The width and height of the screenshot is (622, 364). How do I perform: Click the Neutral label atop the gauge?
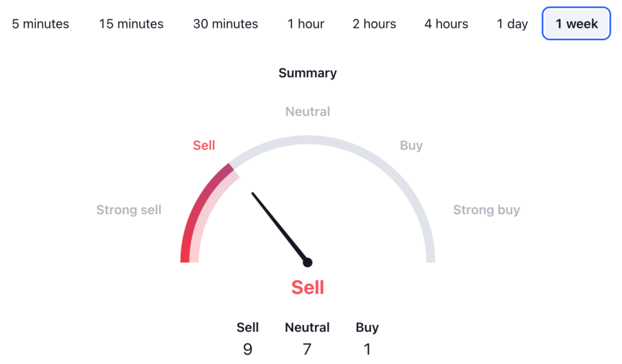tap(307, 112)
